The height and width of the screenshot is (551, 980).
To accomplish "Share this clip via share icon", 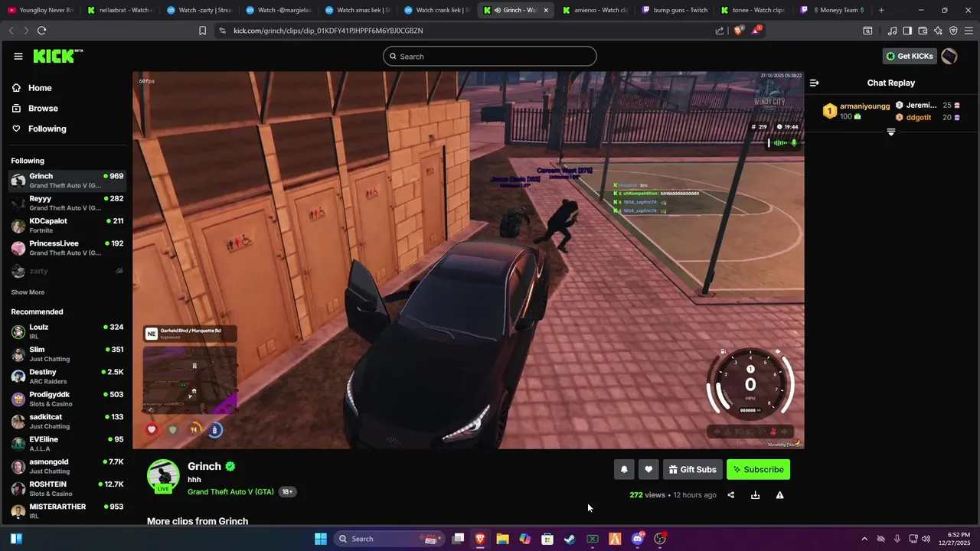I will pyautogui.click(x=730, y=495).
